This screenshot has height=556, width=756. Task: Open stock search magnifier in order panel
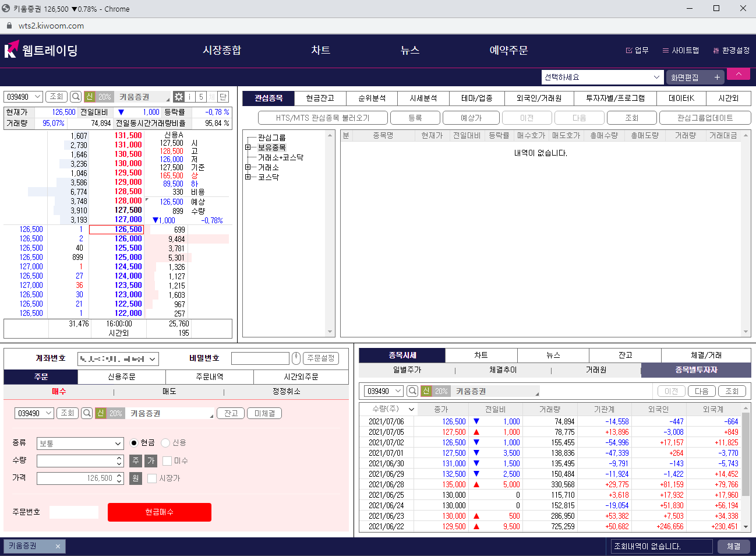click(x=87, y=413)
